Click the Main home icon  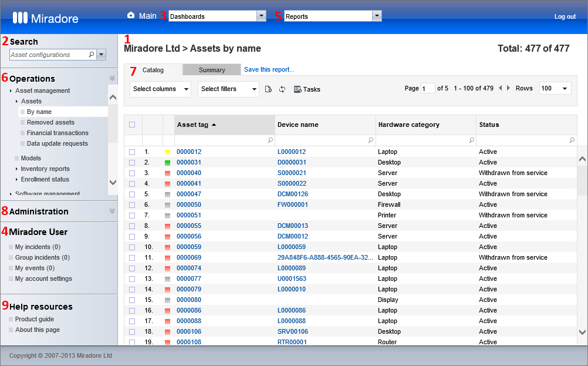tap(131, 16)
